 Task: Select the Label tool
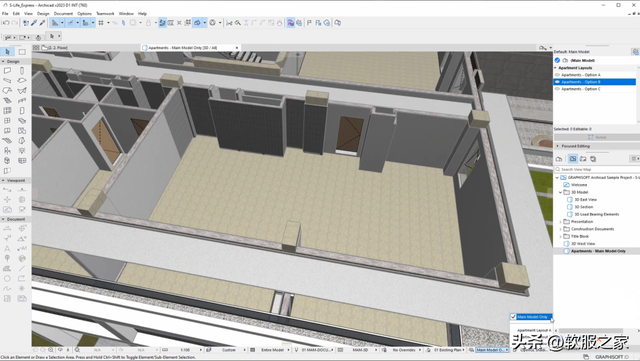click(22, 248)
